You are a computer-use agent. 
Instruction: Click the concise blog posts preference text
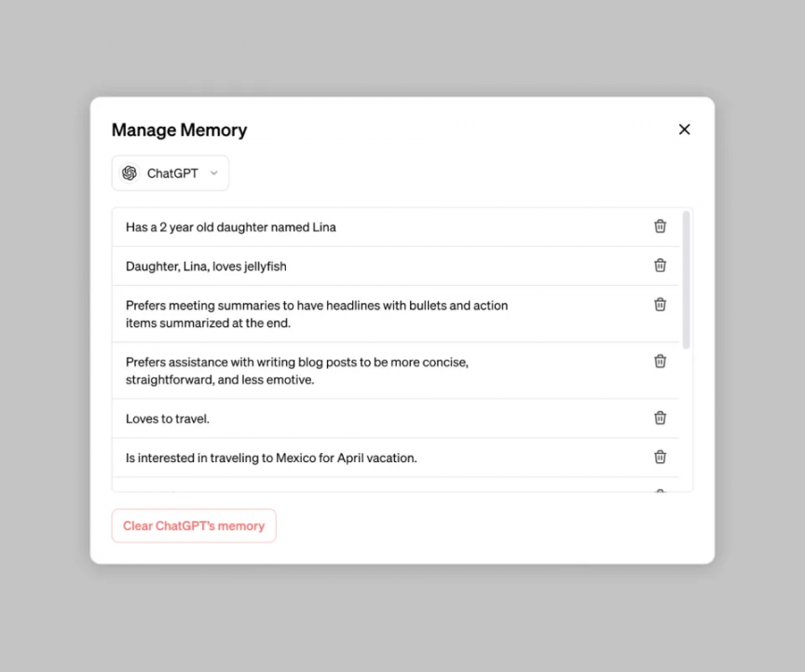(x=297, y=371)
